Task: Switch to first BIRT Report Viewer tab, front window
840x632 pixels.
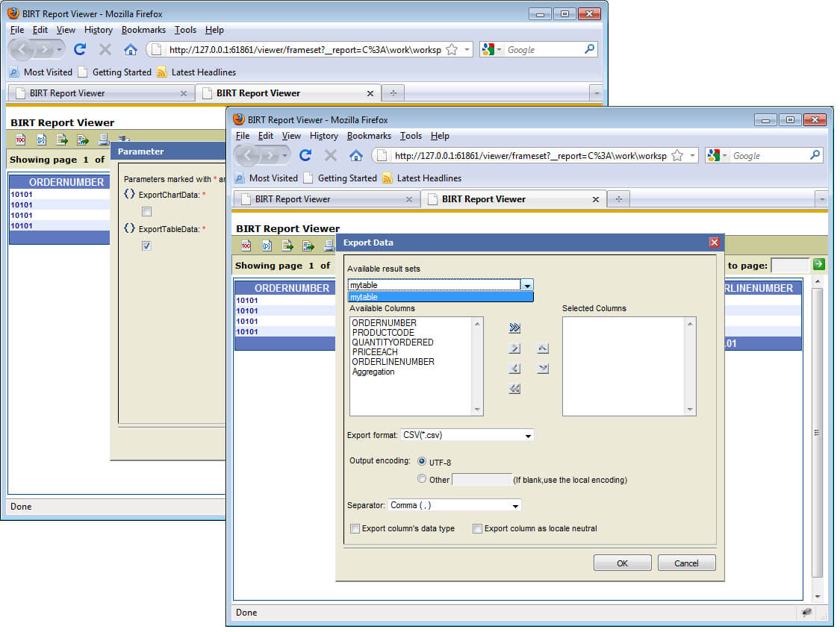Action: pyautogui.click(x=327, y=199)
